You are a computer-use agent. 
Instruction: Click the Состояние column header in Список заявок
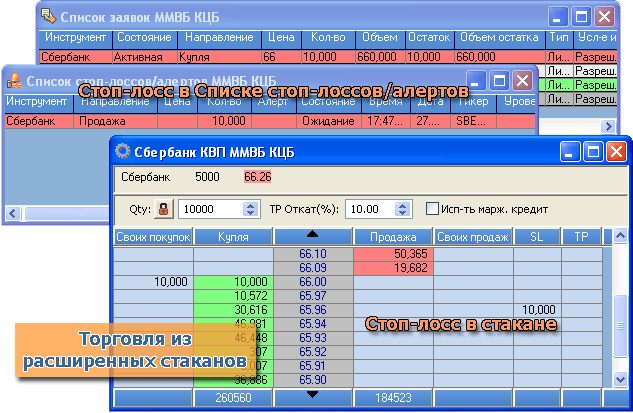(x=144, y=38)
